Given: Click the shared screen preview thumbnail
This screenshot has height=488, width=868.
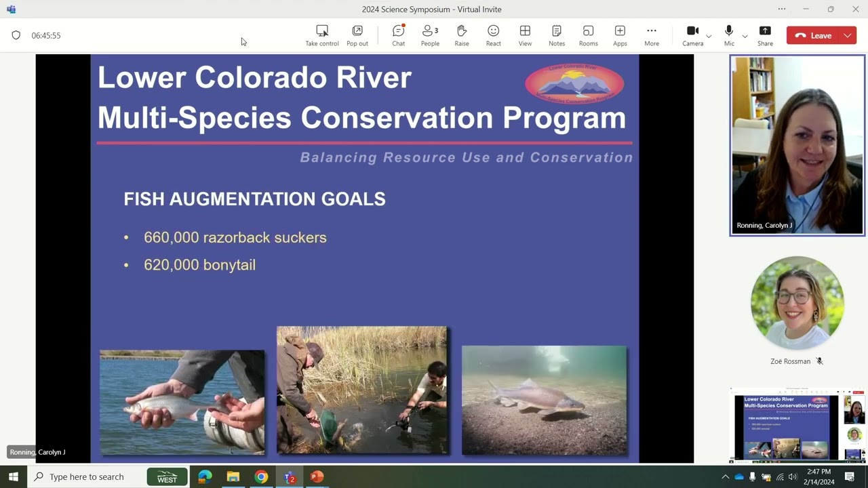Looking at the screenshot, I should 797,425.
